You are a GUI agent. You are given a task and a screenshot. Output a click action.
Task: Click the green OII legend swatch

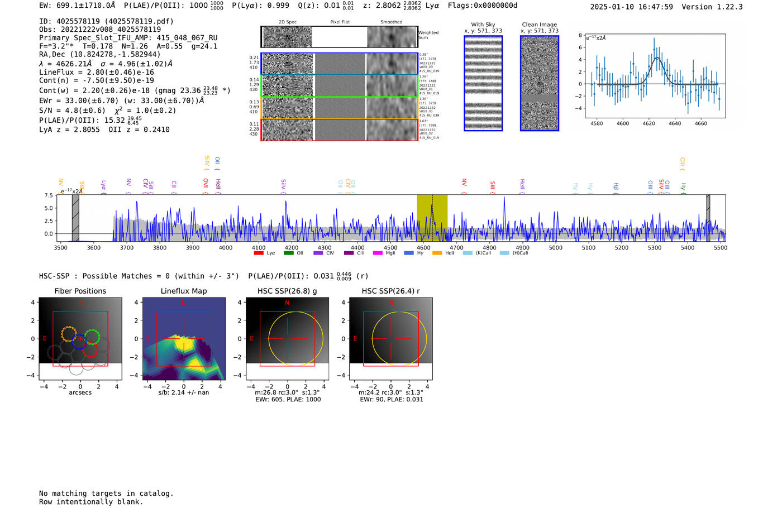(289, 253)
